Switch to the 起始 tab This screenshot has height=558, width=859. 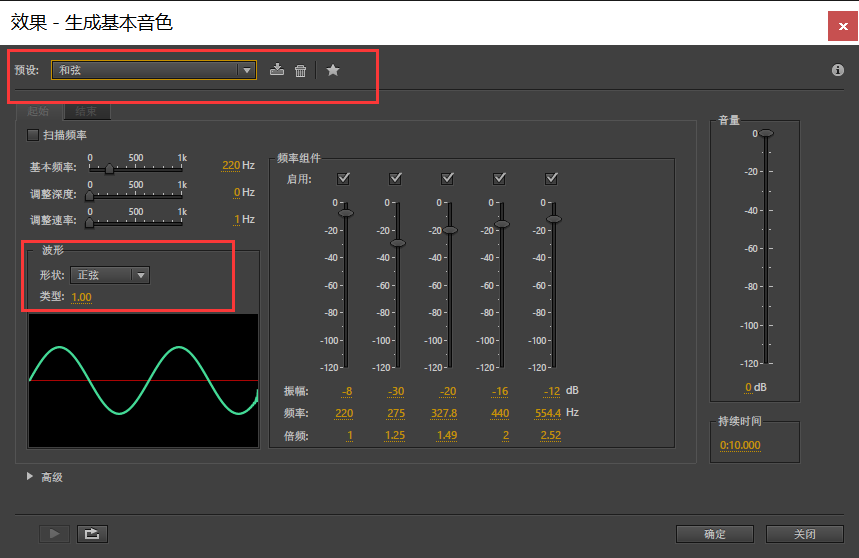click(x=38, y=111)
